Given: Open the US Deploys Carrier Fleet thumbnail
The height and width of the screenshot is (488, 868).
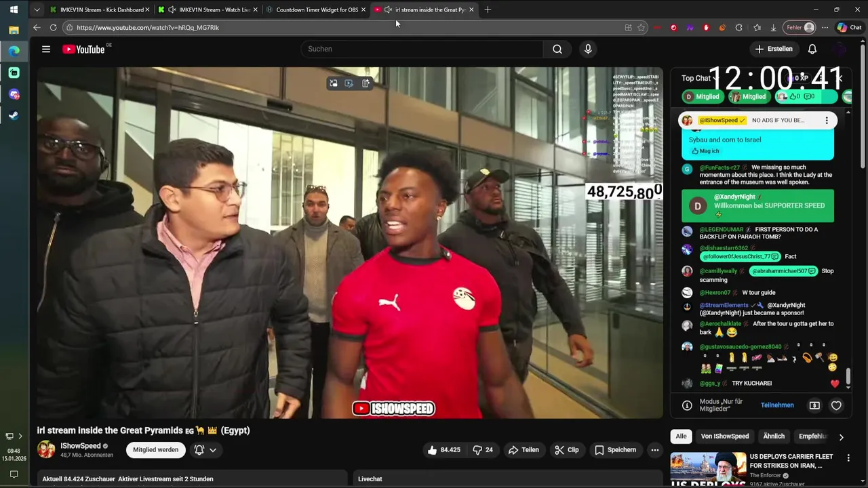Looking at the screenshot, I should point(707,469).
